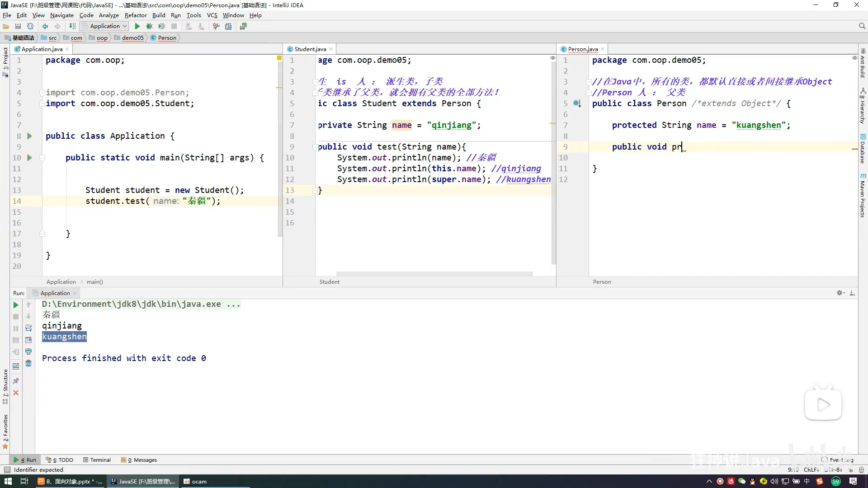Switch to the Student.java tab
This screenshot has width=868, height=488.
310,49
